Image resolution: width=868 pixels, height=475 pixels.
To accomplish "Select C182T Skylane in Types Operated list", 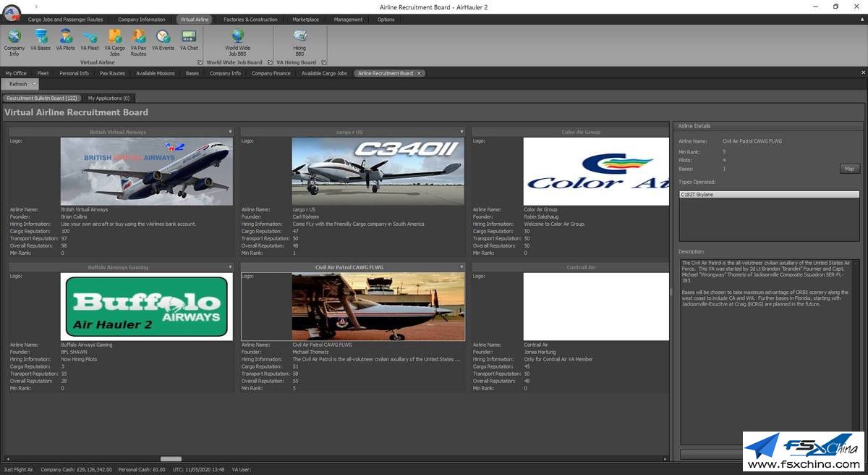I will tap(769, 195).
